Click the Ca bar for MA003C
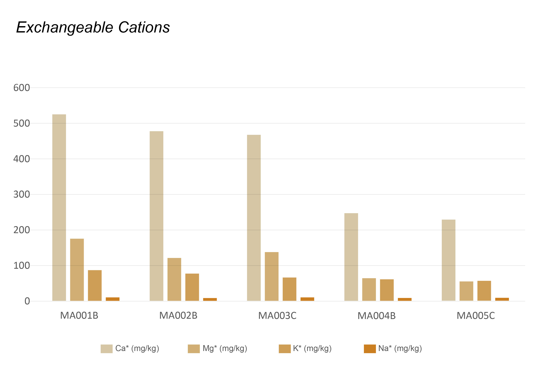 (x=254, y=218)
